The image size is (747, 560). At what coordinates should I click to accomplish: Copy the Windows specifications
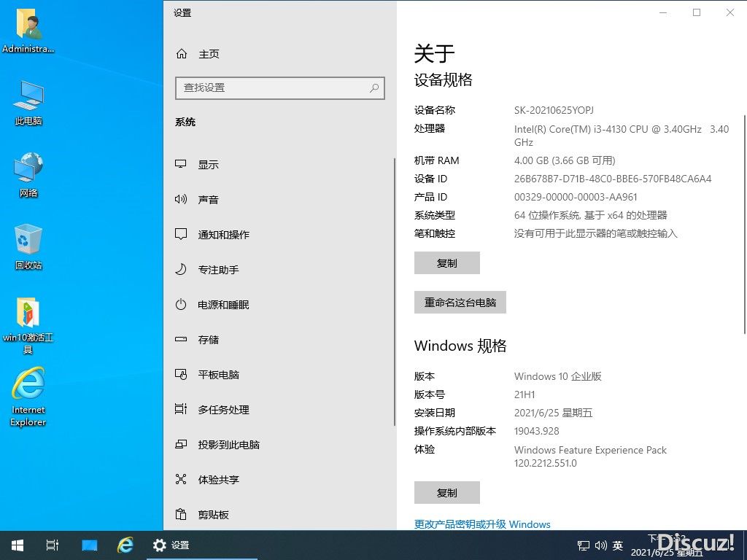[x=446, y=493]
